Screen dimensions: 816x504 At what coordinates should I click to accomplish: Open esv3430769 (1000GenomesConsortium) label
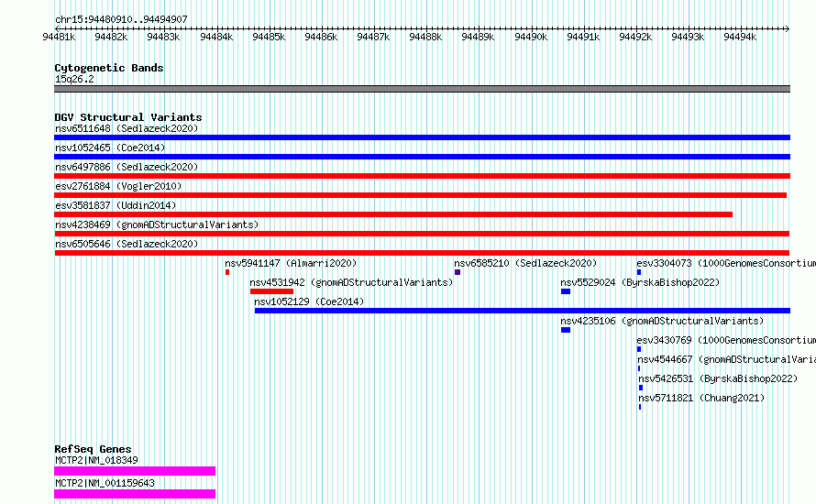[x=726, y=340]
